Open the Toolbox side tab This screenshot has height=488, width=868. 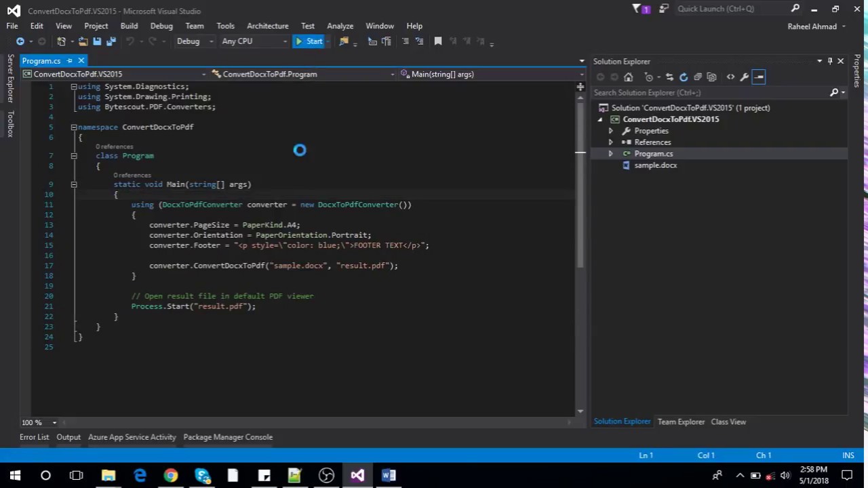(10, 123)
